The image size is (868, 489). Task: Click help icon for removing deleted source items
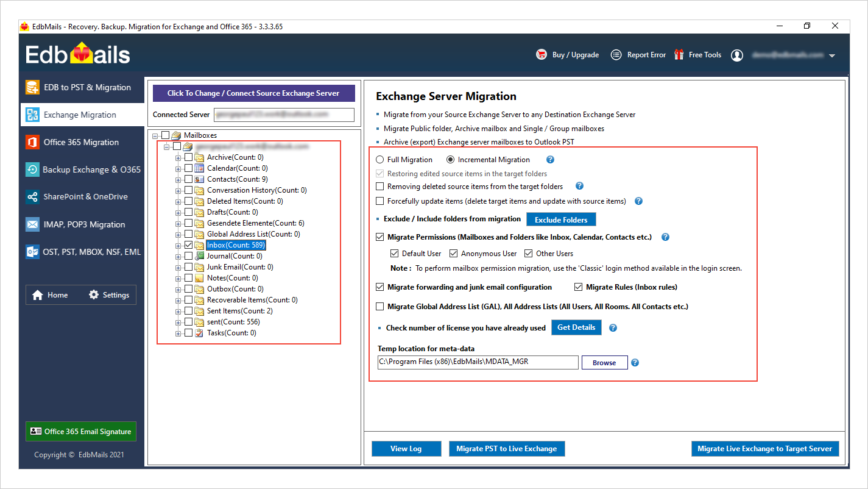pyautogui.click(x=579, y=186)
